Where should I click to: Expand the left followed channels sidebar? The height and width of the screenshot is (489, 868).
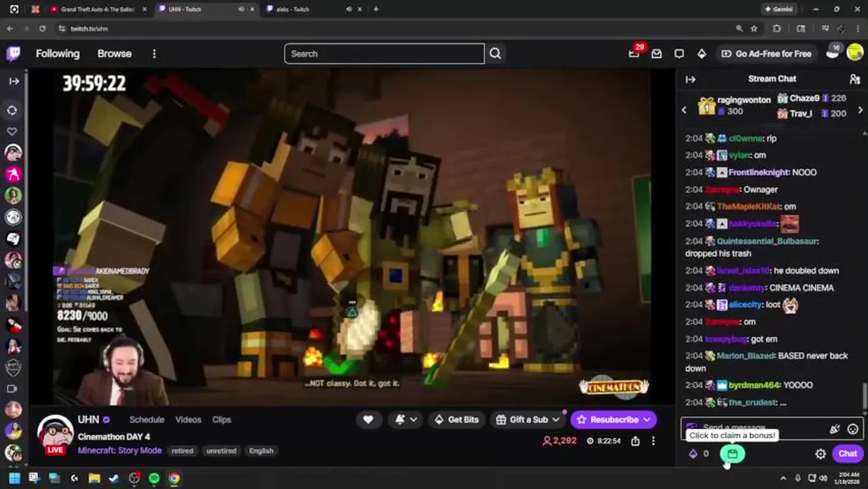click(14, 81)
